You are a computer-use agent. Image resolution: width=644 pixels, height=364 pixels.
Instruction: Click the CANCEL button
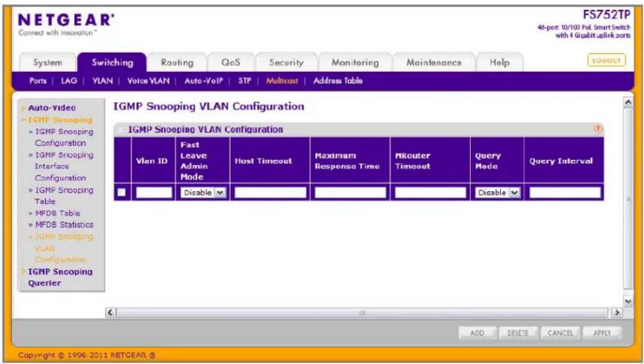[x=560, y=333]
